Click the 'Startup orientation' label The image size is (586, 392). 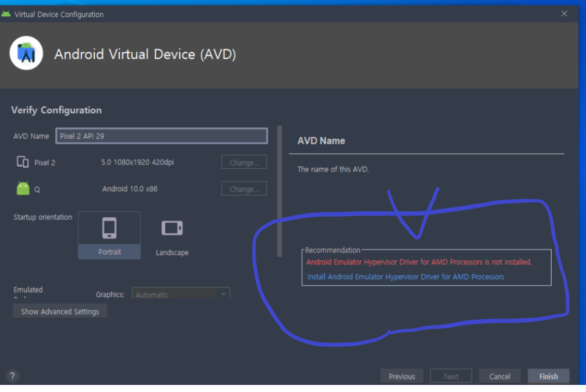click(43, 217)
